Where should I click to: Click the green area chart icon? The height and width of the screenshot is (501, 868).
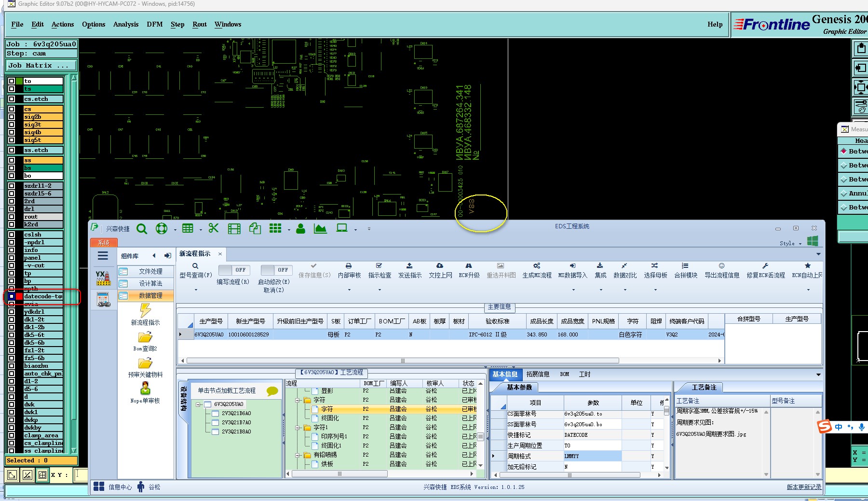point(320,228)
